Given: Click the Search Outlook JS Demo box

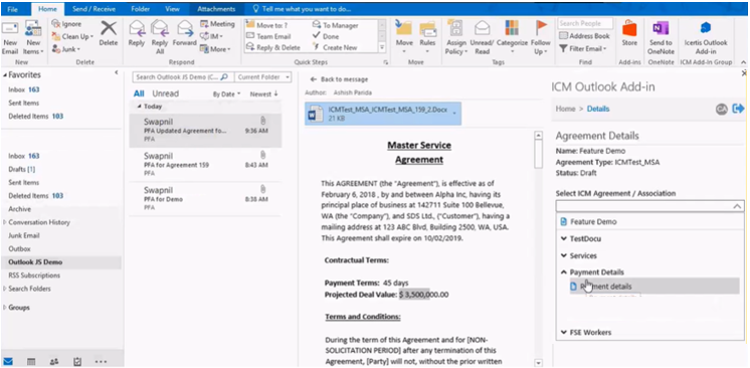Looking at the screenshot, I should 183,77.
